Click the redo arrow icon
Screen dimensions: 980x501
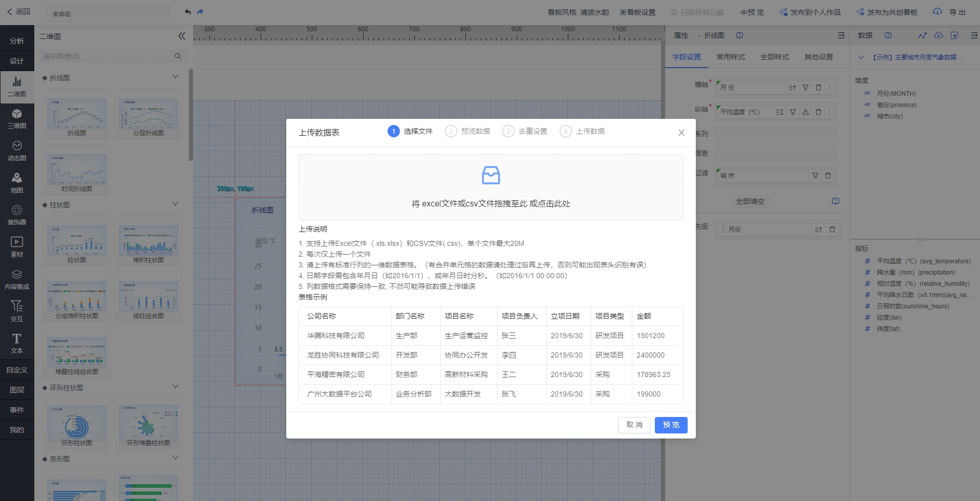[x=200, y=12]
